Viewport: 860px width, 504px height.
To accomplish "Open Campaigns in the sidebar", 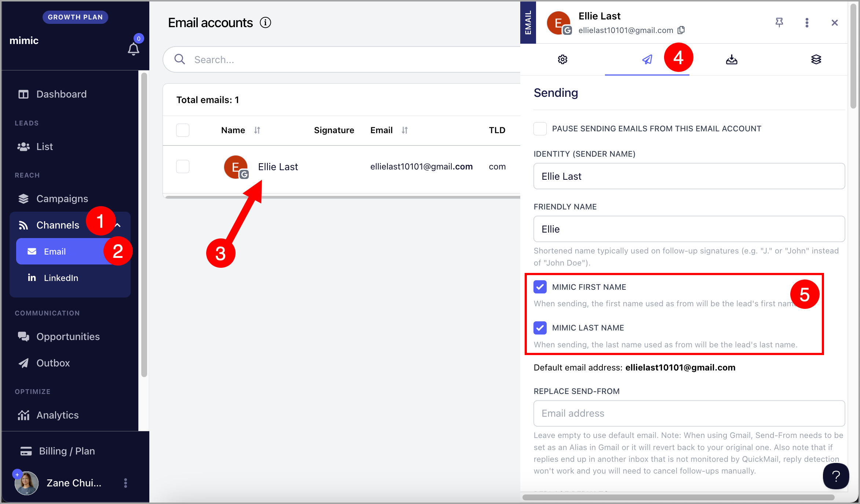I will pyautogui.click(x=62, y=199).
